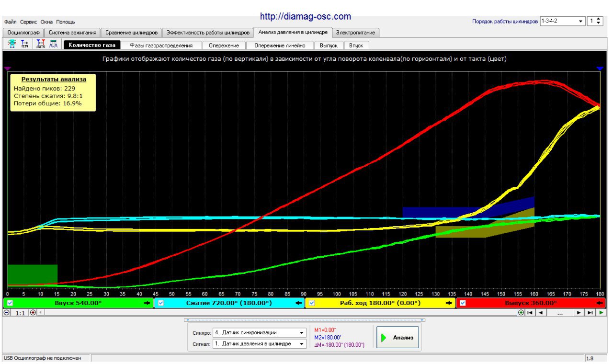
Task: Open the Файл menu
Action: click(10, 22)
